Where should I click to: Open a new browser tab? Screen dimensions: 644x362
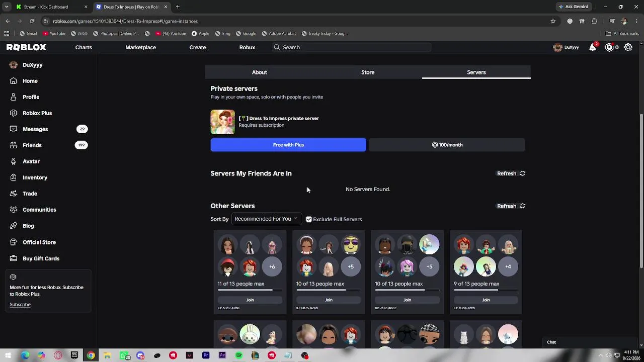tap(178, 7)
